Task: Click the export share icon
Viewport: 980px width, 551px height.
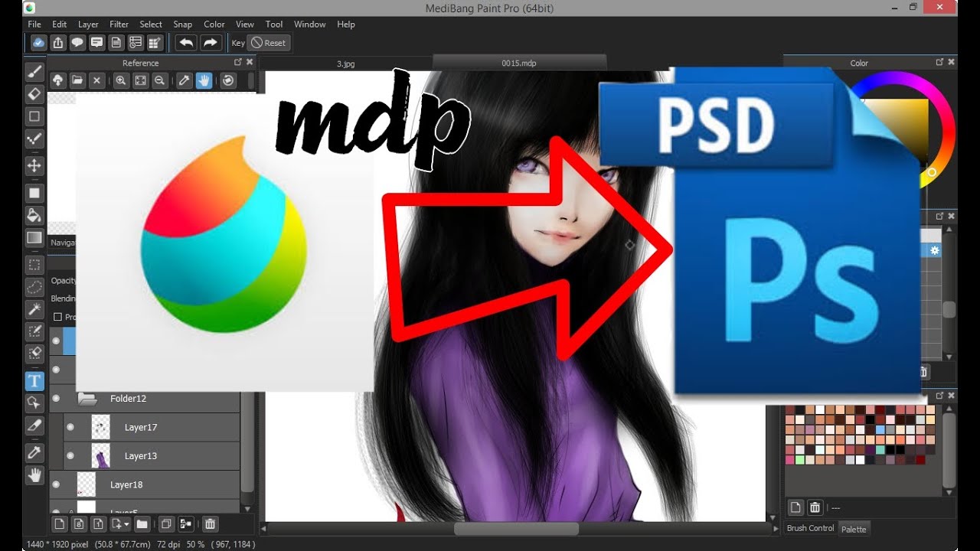Action: pyautogui.click(x=58, y=43)
